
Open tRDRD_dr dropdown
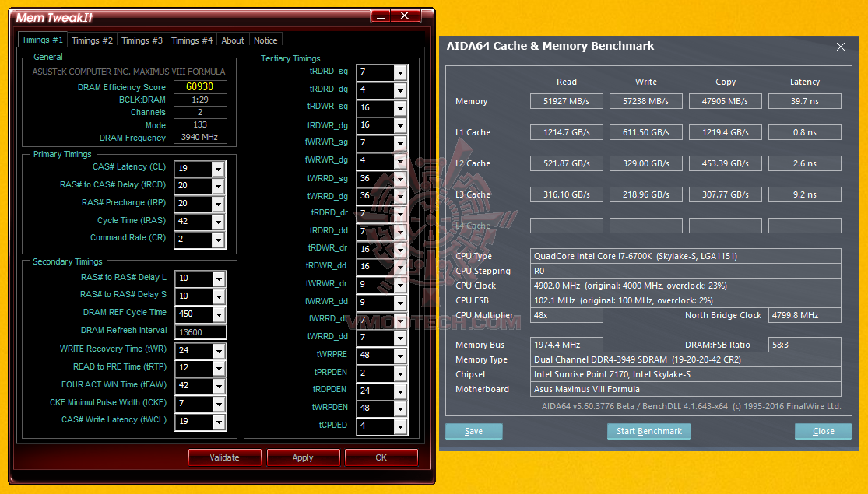click(x=400, y=213)
